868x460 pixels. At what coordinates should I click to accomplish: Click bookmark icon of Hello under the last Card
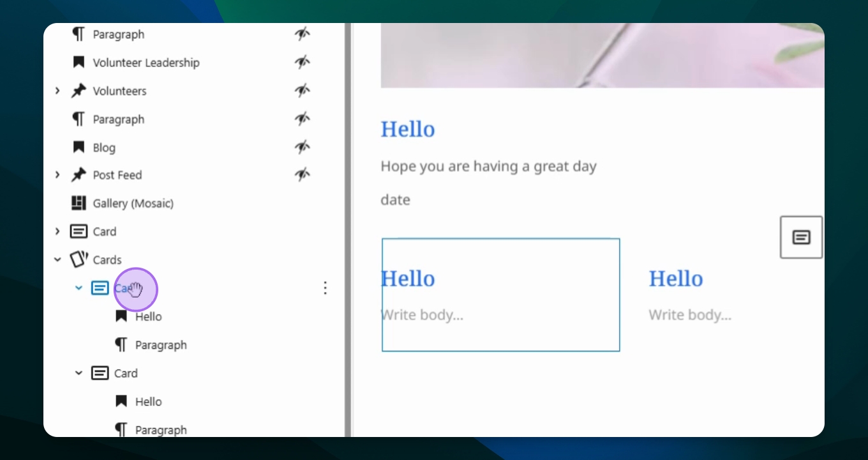click(x=121, y=401)
